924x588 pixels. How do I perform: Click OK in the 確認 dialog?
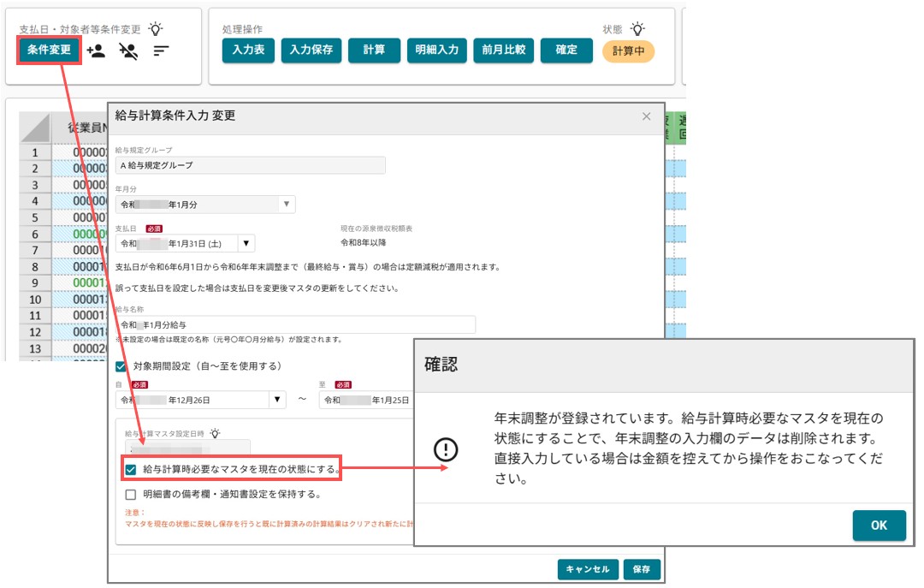pyautogui.click(x=879, y=525)
